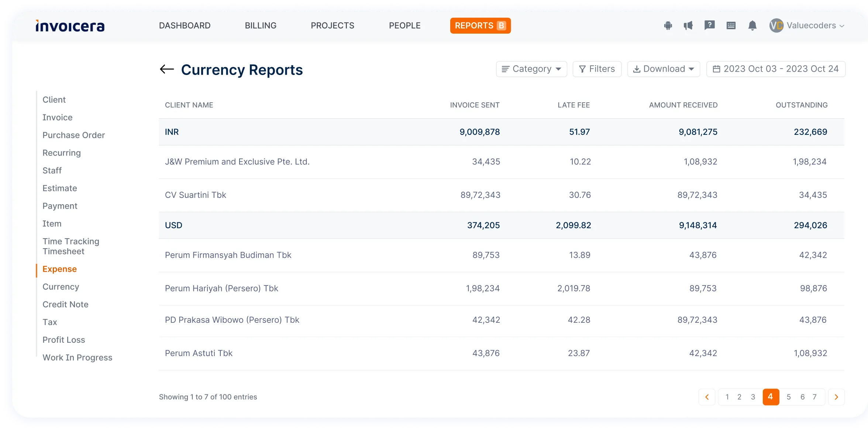Go to page 2
The width and height of the screenshot is (868, 431).
739,397
